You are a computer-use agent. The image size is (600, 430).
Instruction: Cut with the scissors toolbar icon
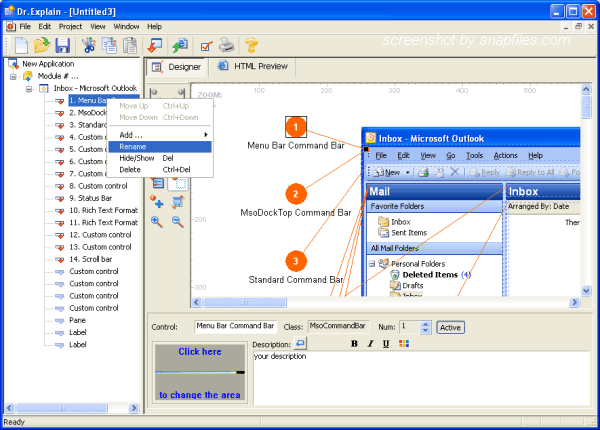[88, 45]
